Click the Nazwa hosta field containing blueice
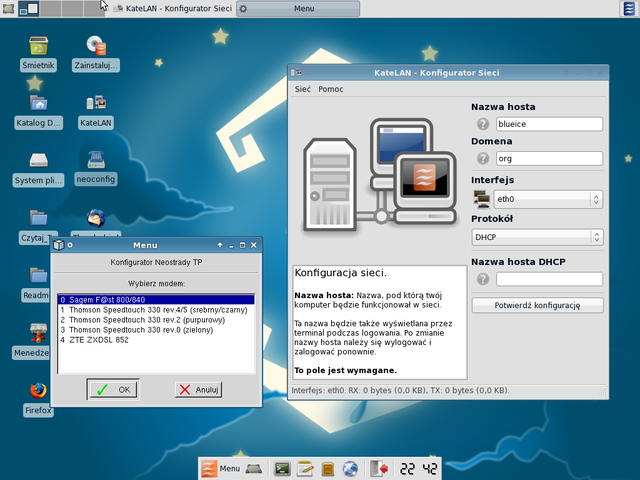The height and width of the screenshot is (480, 640). pos(549,124)
